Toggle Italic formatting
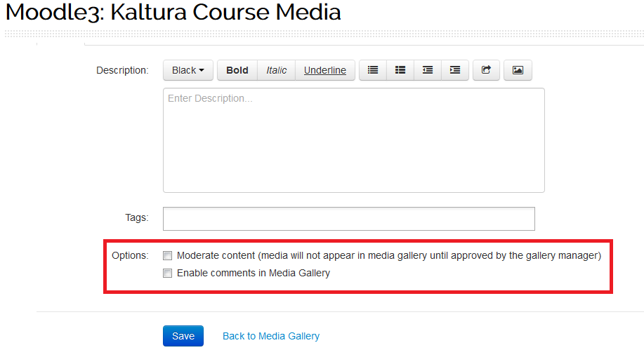Viewport: 644px width, 364px height. click(x=277, y=70)
